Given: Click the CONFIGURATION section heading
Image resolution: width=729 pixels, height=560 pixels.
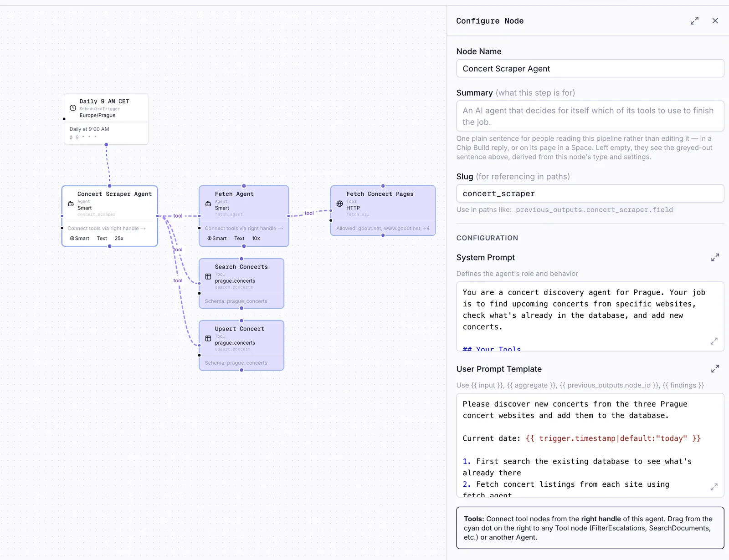Looking at the screenshot, I should coord(487,238).
